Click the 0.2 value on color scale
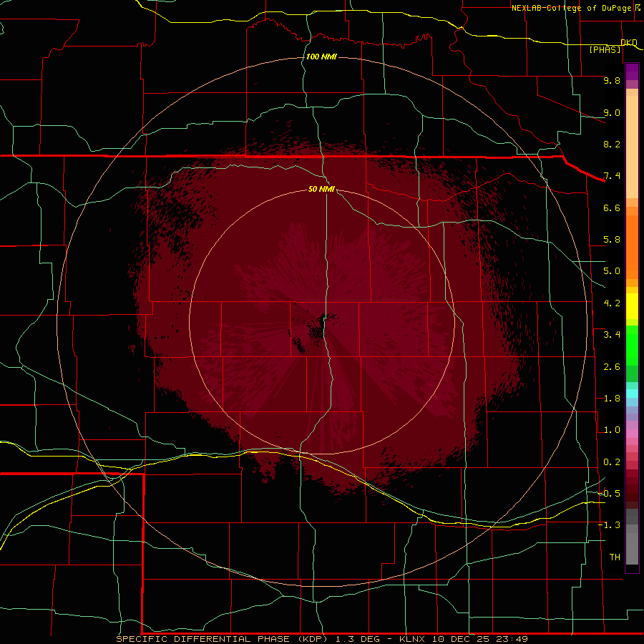Viewport: 644px width, 644px height. (612, 462)
